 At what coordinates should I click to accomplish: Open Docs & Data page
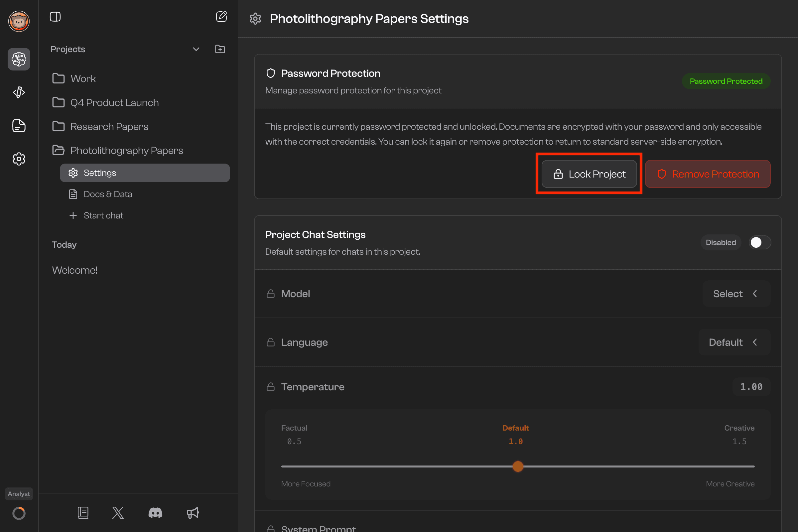(100, 194)
